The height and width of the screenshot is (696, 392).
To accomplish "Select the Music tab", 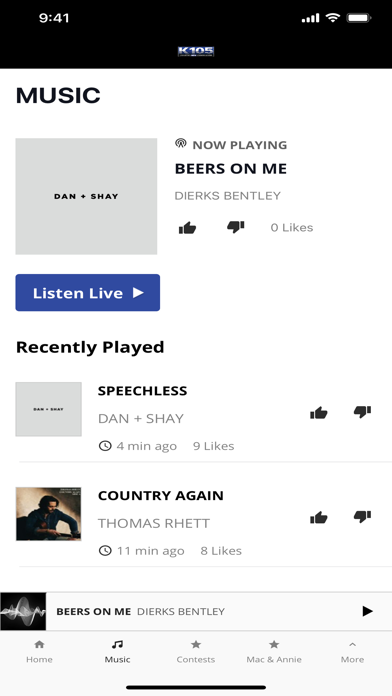I will pos(117,652).
